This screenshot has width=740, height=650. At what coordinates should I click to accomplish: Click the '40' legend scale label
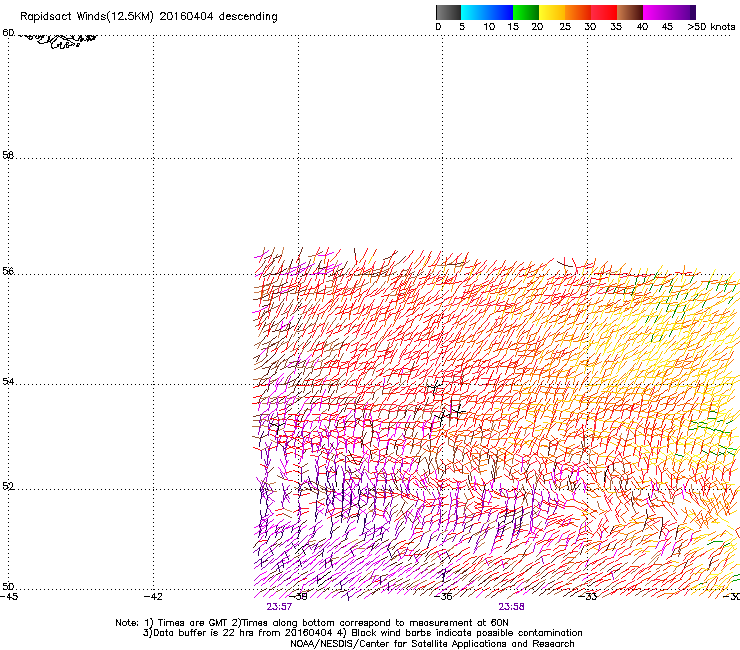[x=642, y=26]
